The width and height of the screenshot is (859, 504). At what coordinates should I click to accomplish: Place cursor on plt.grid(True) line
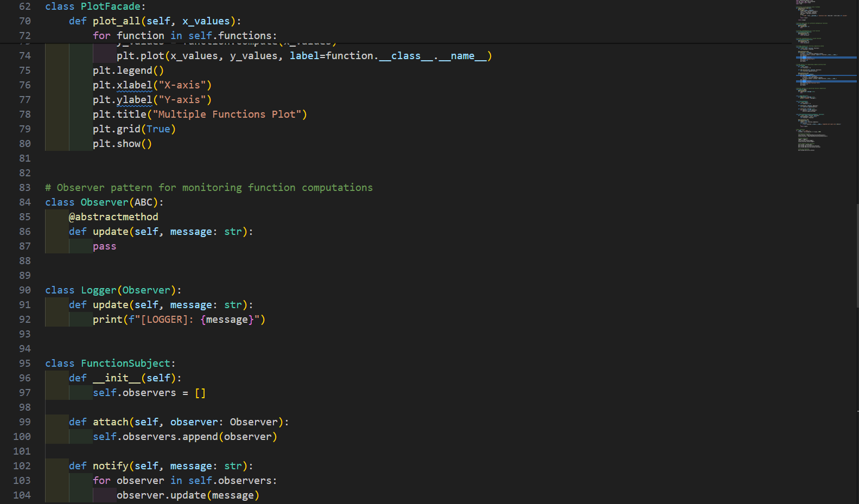pyautogui.click(x=134, y=129)
